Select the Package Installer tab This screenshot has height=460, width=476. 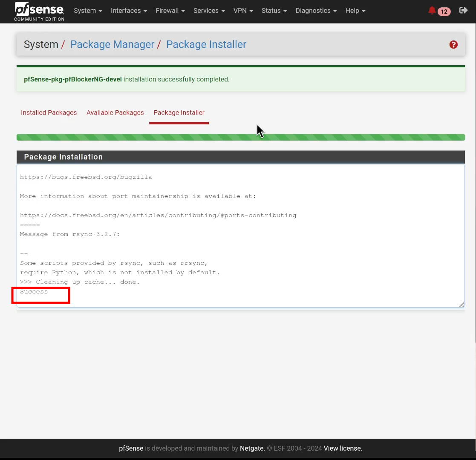click(179, 112)
